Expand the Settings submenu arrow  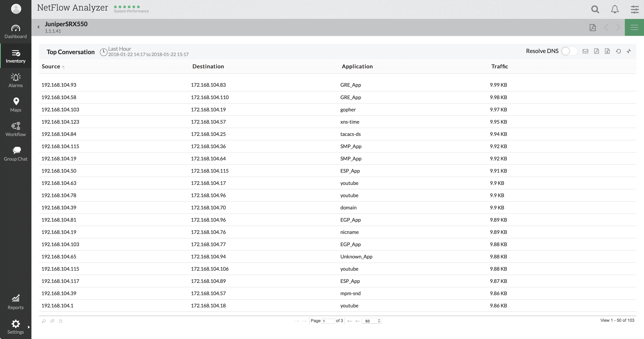click(x=29, y=327)
